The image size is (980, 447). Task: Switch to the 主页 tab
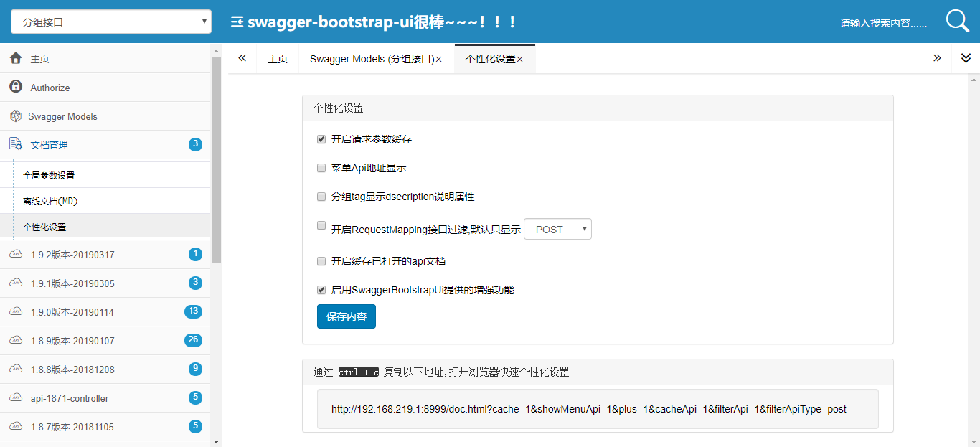278,59
